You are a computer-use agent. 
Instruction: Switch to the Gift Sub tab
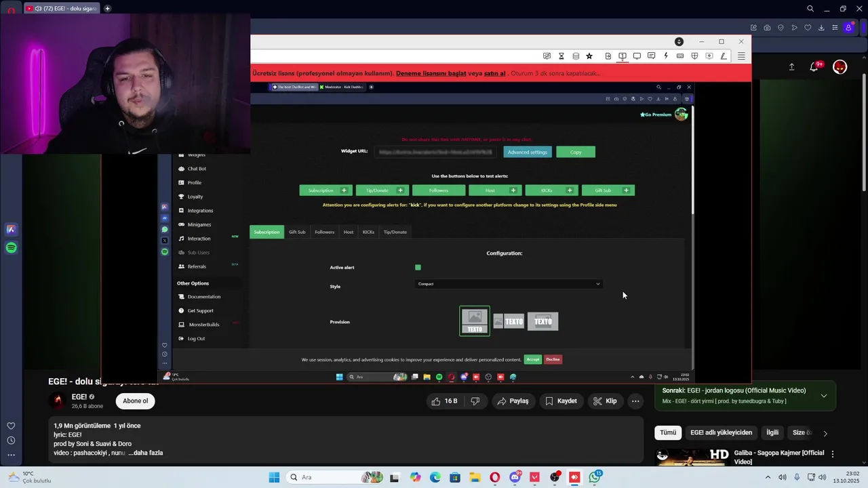pos(297,232)
